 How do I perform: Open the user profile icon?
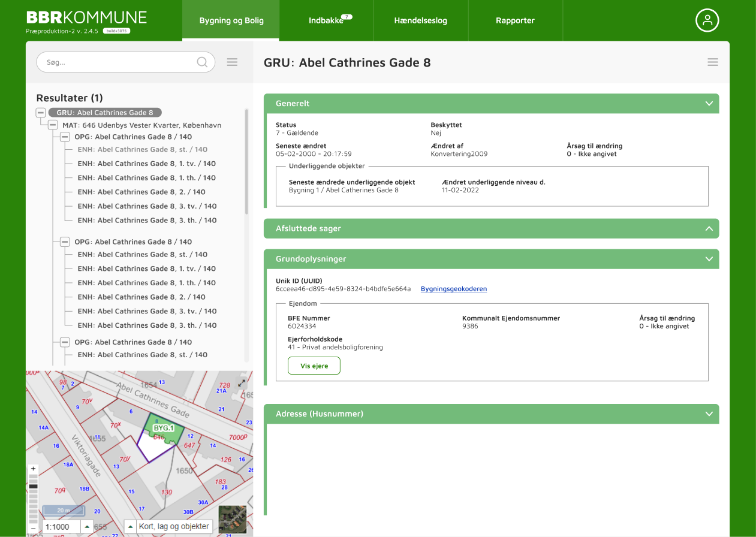pos(707,20)
